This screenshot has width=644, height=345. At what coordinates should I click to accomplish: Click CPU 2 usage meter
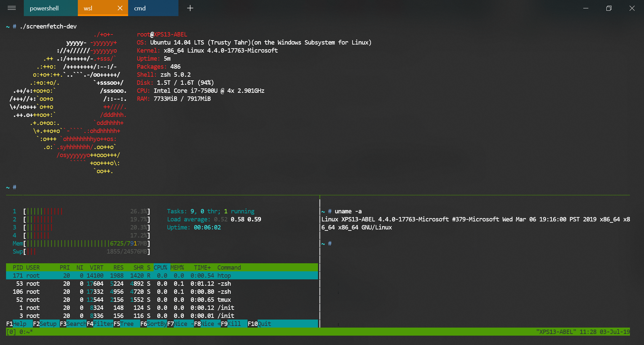click(x=82, y=219)
